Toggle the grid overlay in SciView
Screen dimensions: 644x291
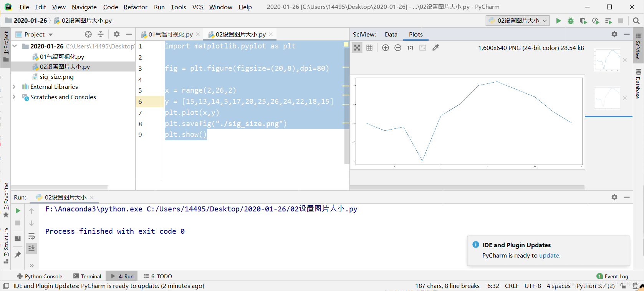tap(369, 48)
